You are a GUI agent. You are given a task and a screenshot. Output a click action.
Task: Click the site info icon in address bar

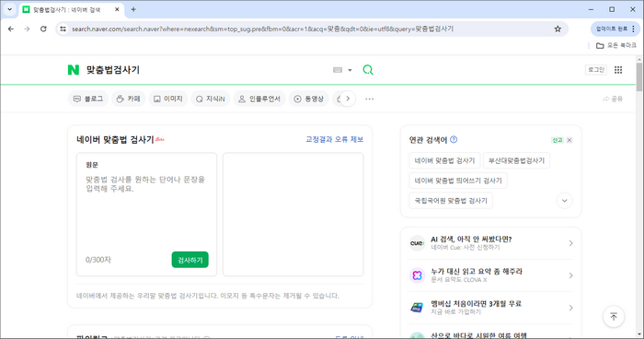tap(63, 29)
